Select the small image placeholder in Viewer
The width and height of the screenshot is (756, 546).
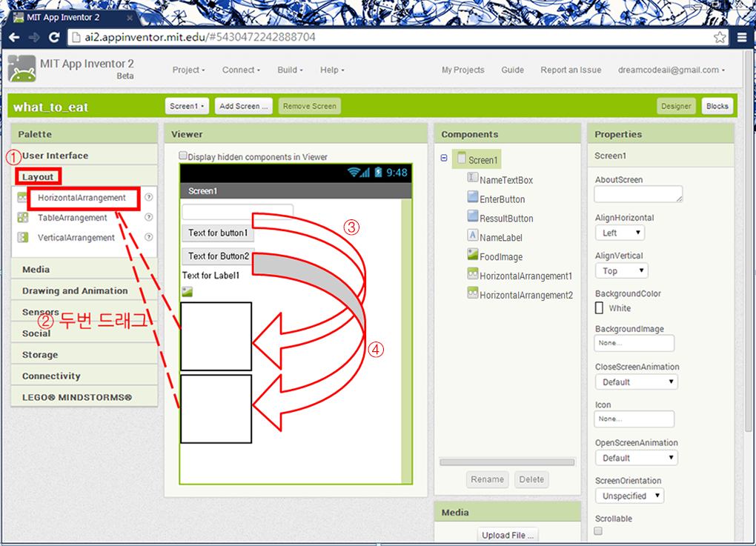tap(187, 292)
